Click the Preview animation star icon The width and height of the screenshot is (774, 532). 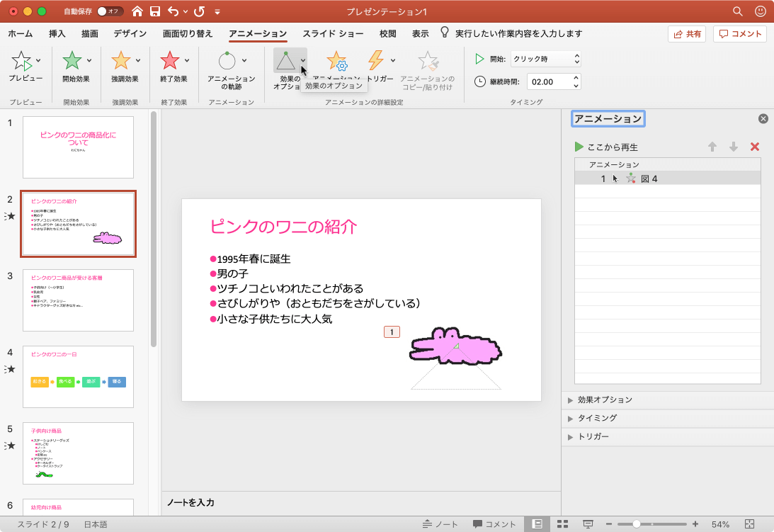coord(21,62)
